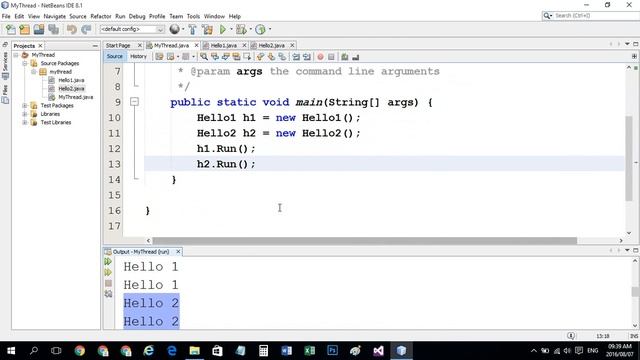This screenshot has width=640, height=360.
Task: Open the Profile Project dropdown arrow
Action: coord(270,29)
